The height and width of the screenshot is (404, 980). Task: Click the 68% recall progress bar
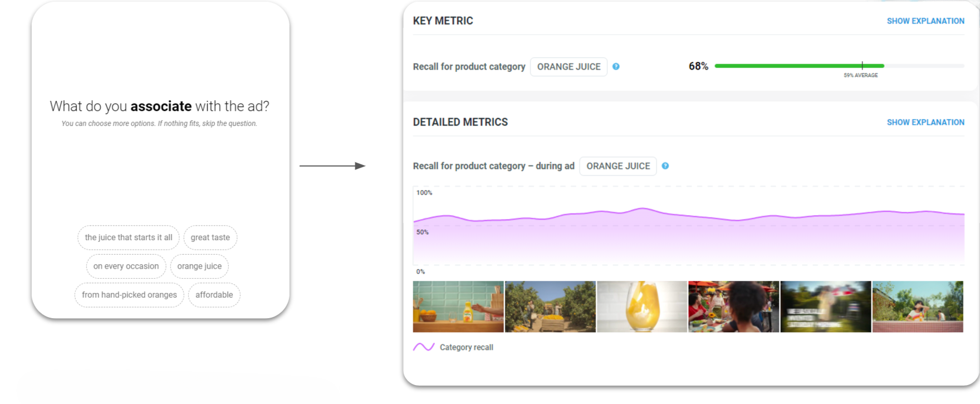click(x=799, y=66)
